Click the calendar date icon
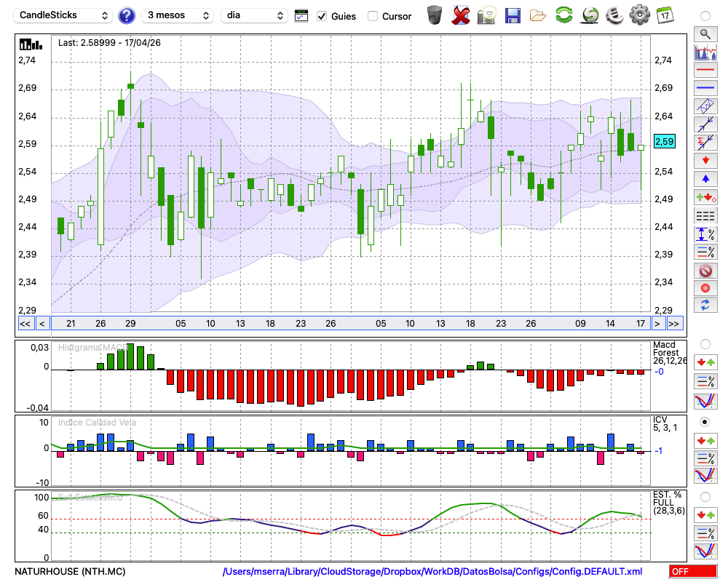 [665, 15]
